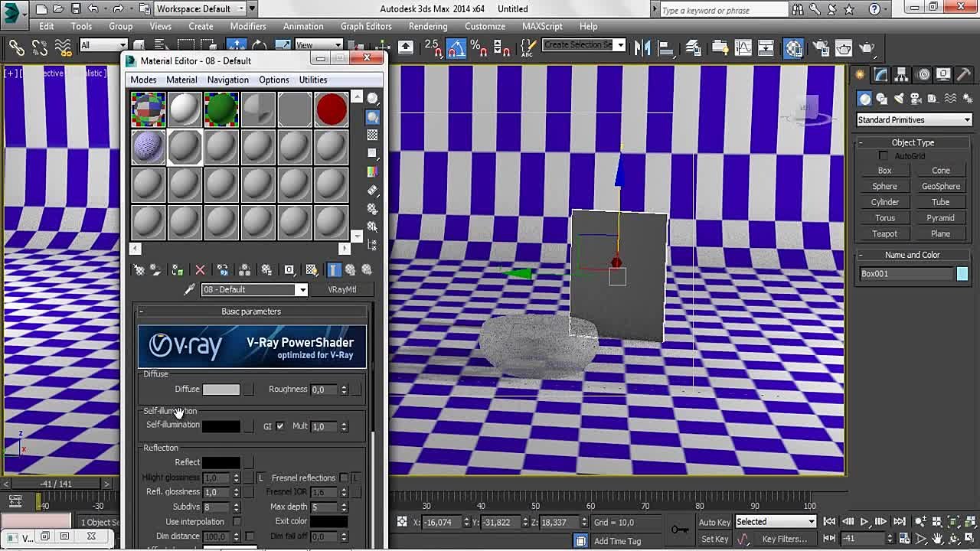The height and width of the screenshot is (551, 980).
Task: Pick material from object with eyedropper
Action: [190, 289]
